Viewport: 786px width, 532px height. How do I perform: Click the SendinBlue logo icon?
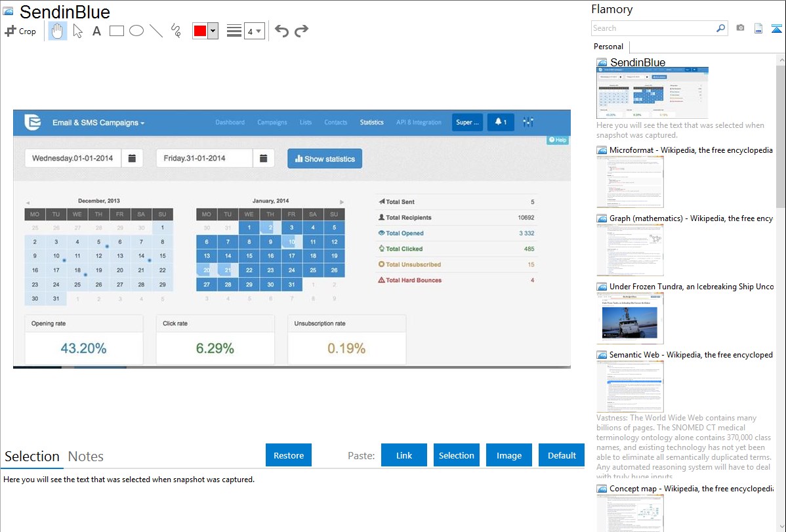(x=33, y=122)
